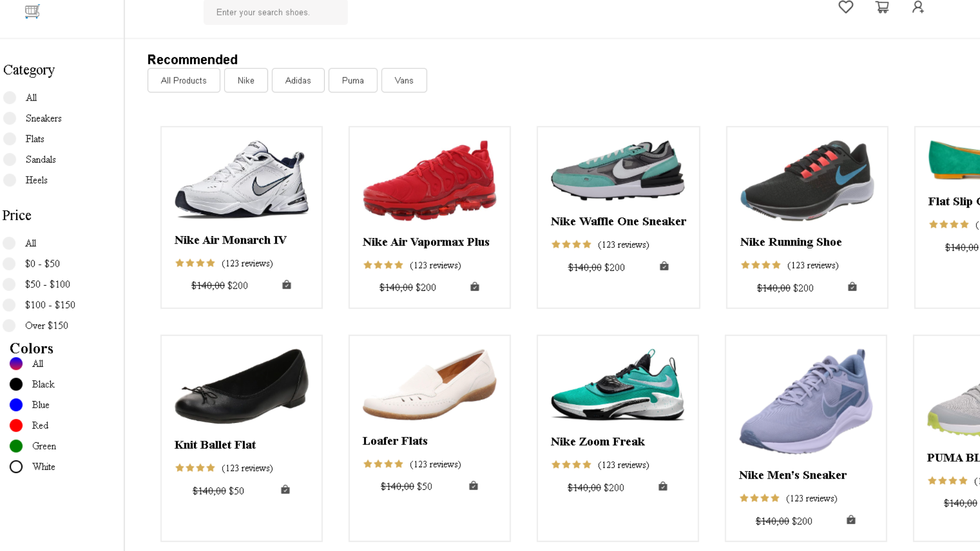Filter recommended by Puma
Viewport: 980px width, 551px height.
click(353, 81)
